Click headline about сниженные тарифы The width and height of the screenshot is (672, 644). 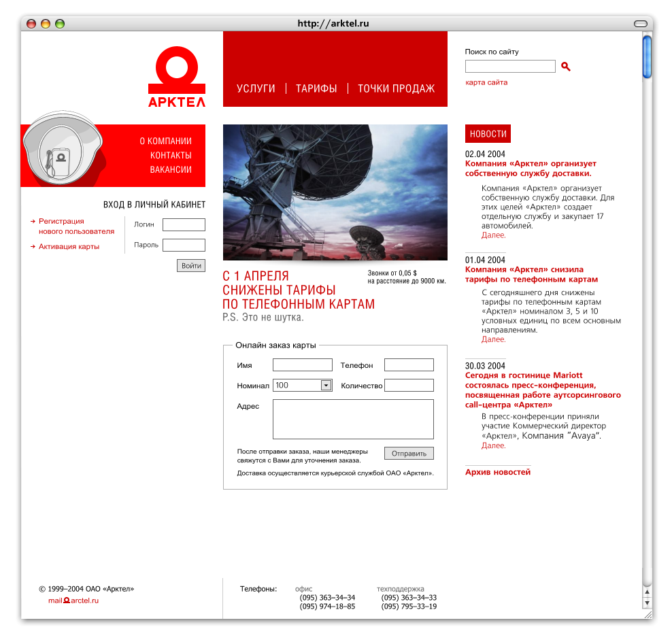pos(299,290)
